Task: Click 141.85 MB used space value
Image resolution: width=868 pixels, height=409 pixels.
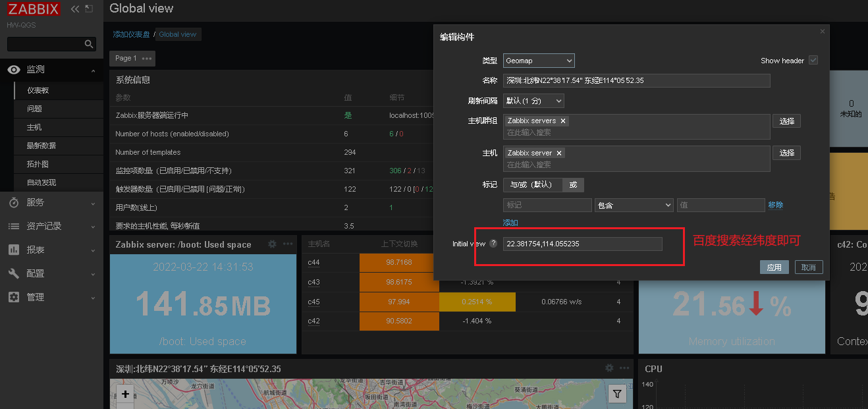Action: click(x=203, y=305)
